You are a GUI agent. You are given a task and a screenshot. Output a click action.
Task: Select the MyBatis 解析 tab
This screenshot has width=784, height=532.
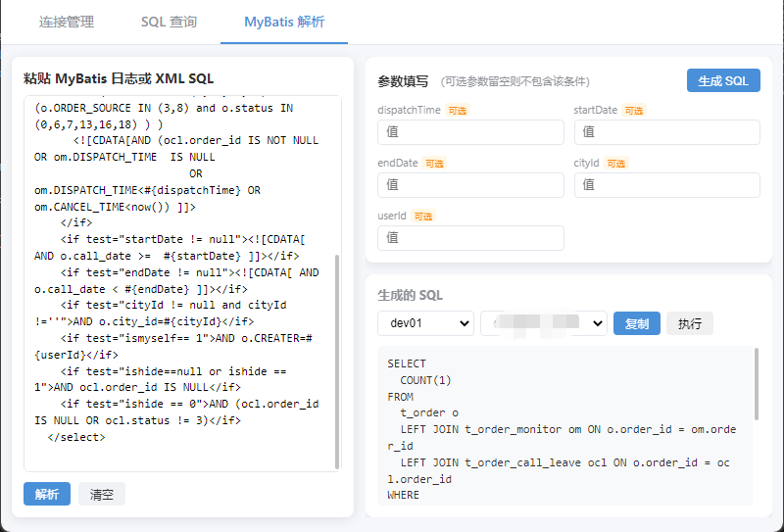coord(284,22)
